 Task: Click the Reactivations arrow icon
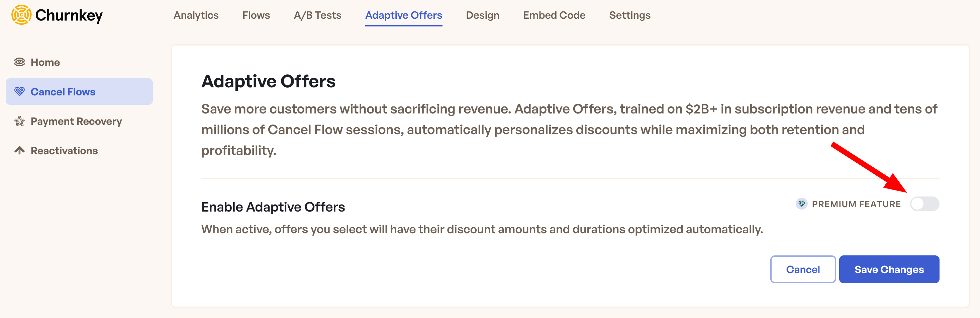[x=19, y=150]
